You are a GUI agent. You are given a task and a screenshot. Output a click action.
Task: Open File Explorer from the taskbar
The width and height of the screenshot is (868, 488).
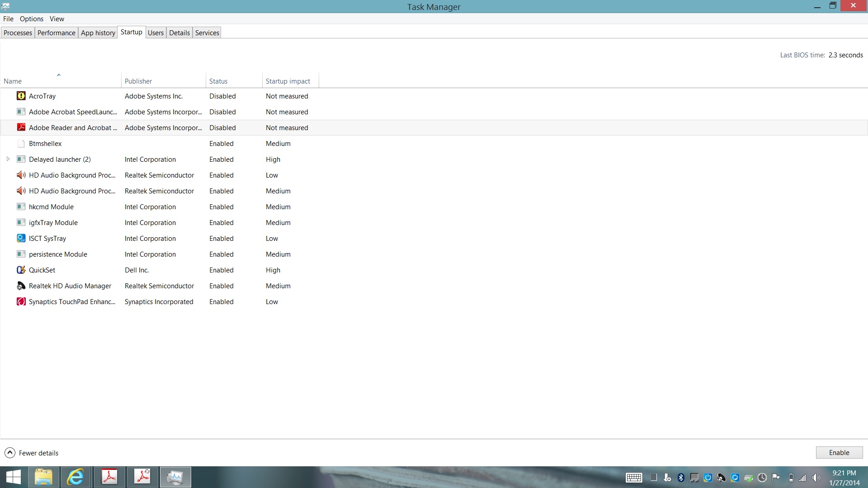(x=43, y=477)
